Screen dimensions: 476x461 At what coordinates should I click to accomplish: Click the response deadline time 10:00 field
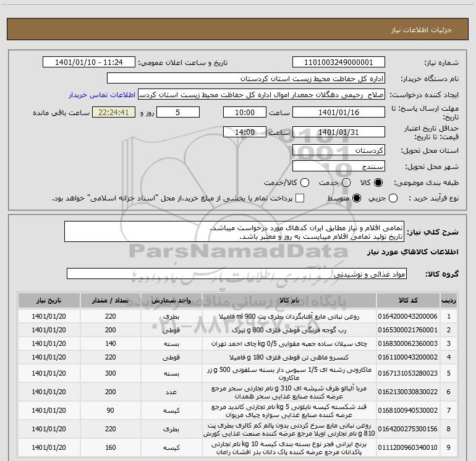click(245, 113)
